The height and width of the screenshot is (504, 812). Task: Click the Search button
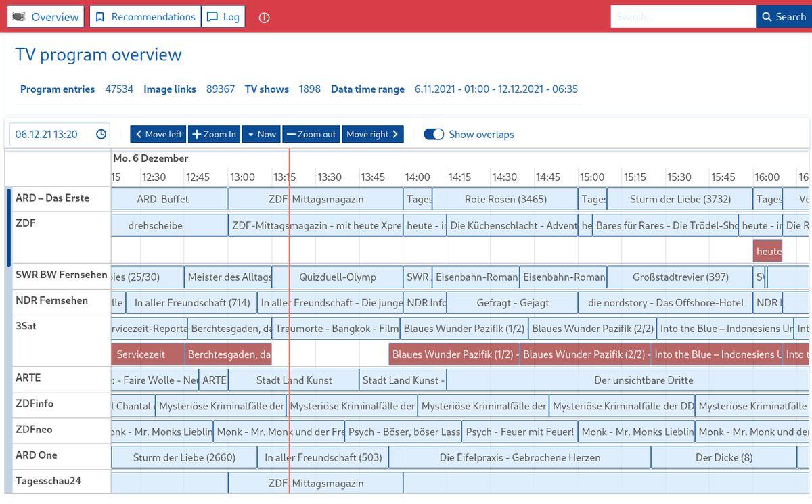tap(784, 17)
